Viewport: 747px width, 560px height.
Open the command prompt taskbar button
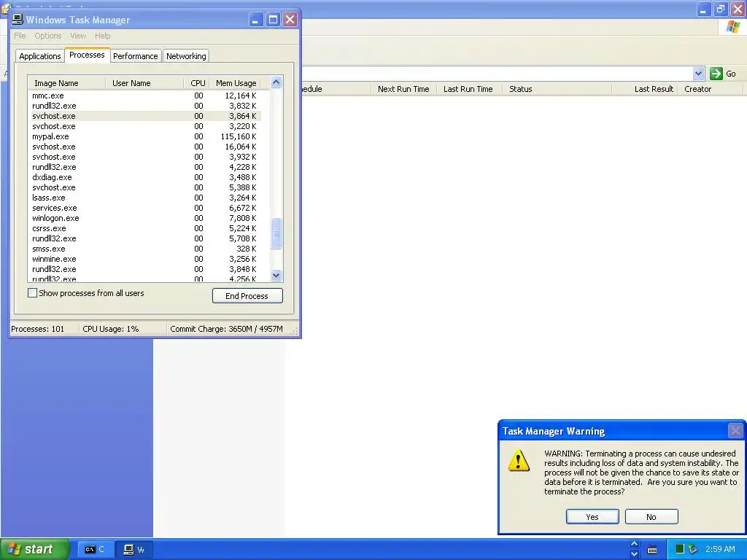click(x=94, y=550)
